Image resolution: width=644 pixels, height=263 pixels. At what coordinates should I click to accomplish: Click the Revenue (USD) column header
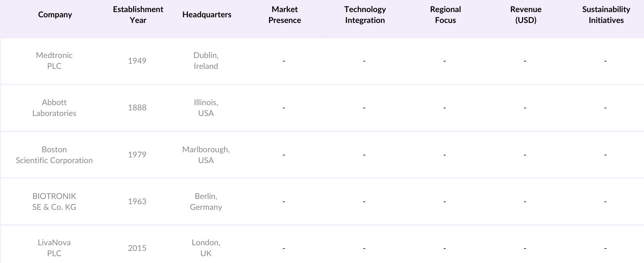pos(526,14)
